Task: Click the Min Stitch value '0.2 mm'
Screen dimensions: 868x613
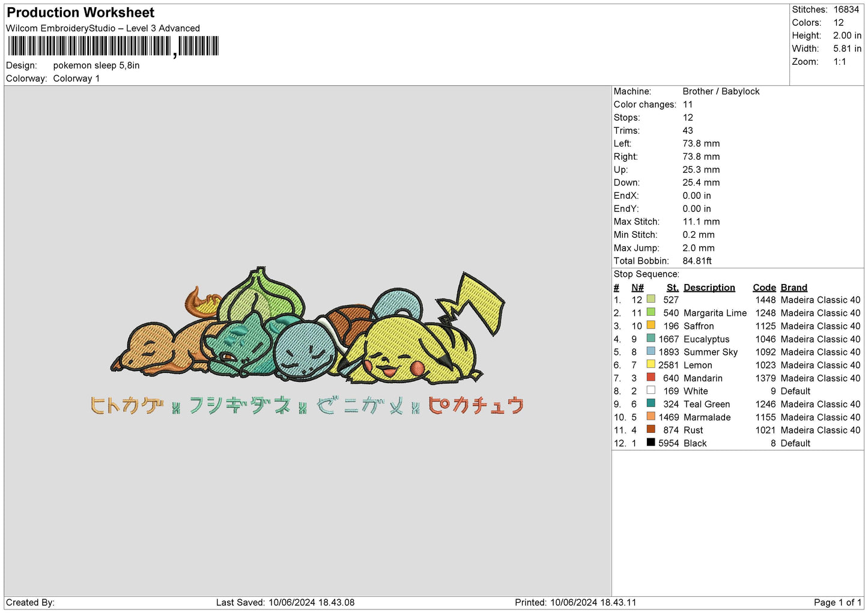Action: point(699,235)
